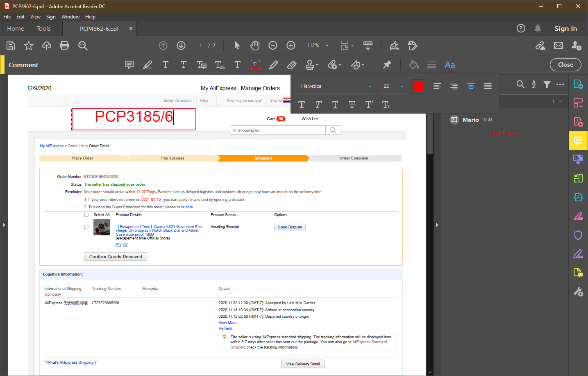Switch to the Tools tab
588x376 pixels.
point(43,29)
